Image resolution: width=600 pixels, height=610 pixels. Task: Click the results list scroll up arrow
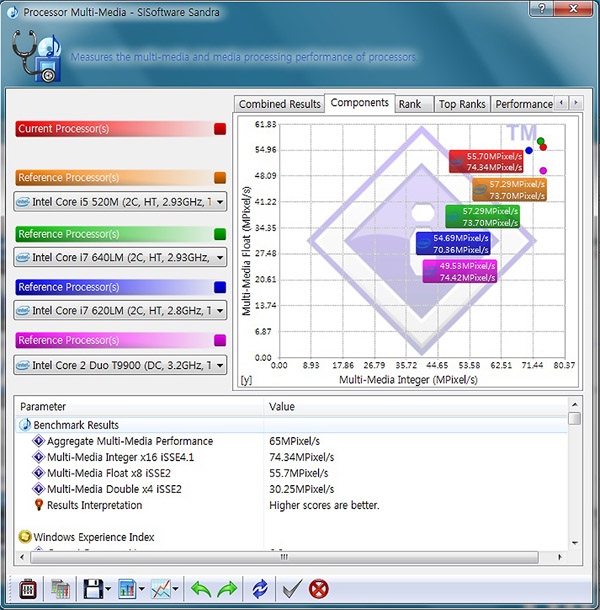(x=575, y=404)
